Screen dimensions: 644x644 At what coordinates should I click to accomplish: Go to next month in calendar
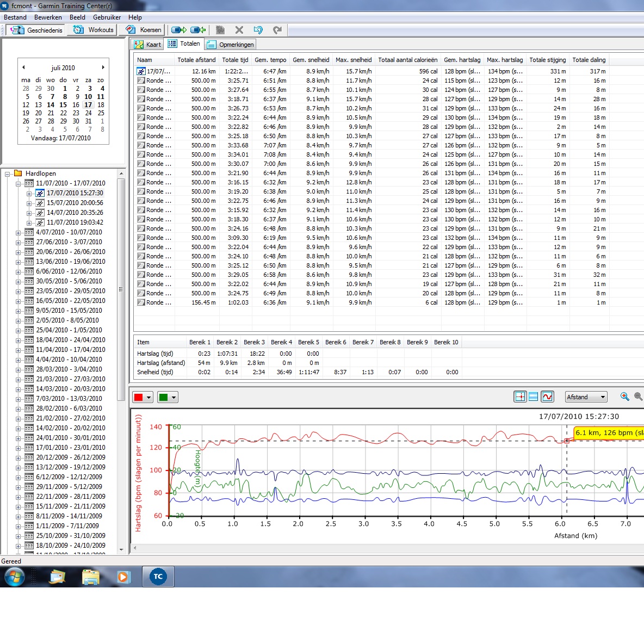[x=103, y=67]
